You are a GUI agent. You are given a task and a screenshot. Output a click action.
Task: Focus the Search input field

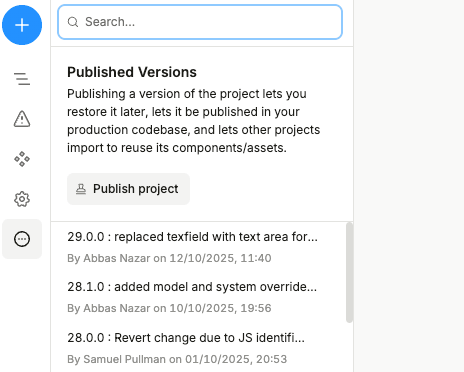tap(200, 22)
